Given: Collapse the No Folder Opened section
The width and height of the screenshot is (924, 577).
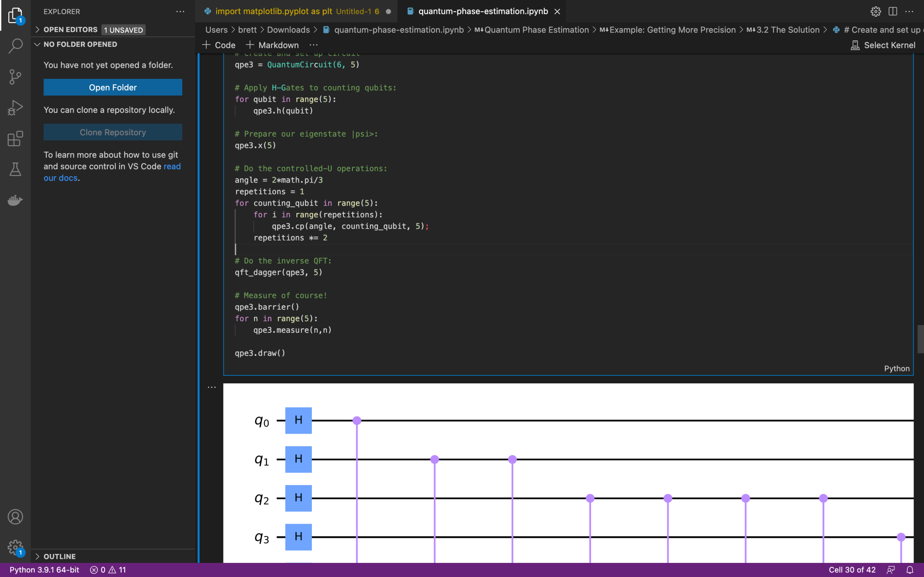Looking at the screenshot, I should coord(80,44).
